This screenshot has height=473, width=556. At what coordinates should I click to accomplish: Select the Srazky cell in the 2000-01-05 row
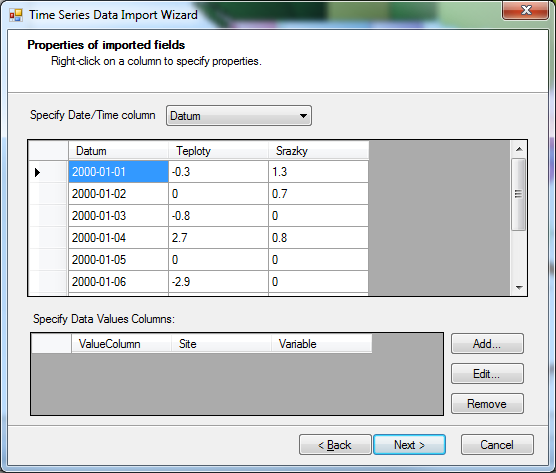(318, 260)
